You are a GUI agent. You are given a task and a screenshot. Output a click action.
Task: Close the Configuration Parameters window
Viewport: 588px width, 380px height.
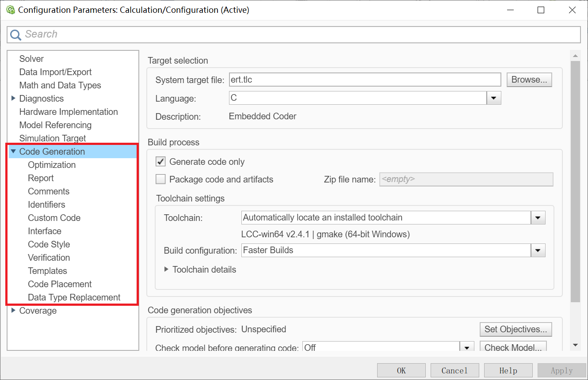[x=572, y=10]
